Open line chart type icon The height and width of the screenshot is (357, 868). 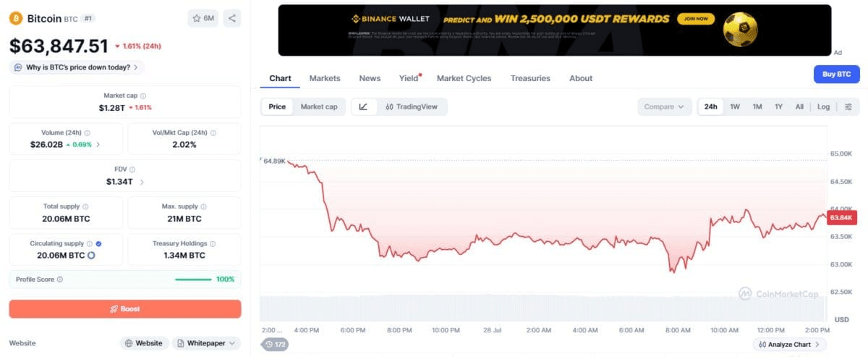pos(363,106)
